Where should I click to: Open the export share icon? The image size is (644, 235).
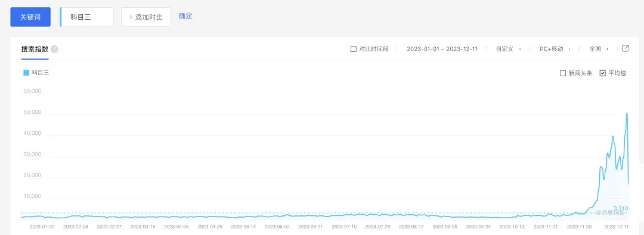(x=625, y=48)
